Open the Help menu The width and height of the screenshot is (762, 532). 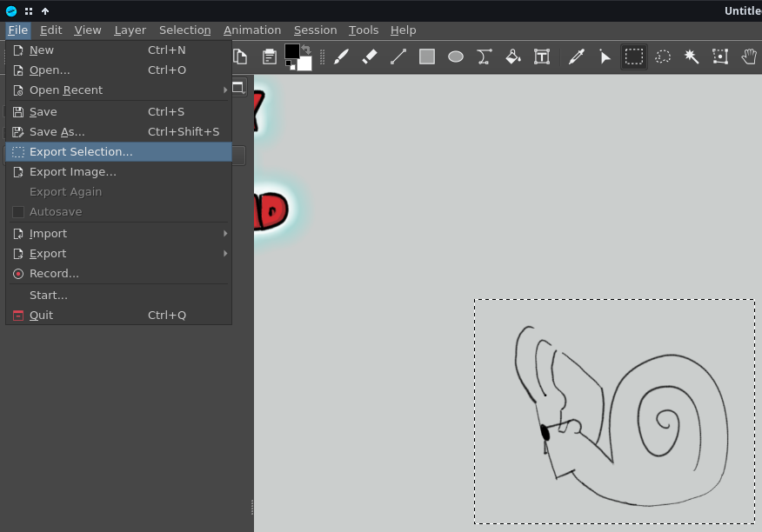tap(404, 30)
